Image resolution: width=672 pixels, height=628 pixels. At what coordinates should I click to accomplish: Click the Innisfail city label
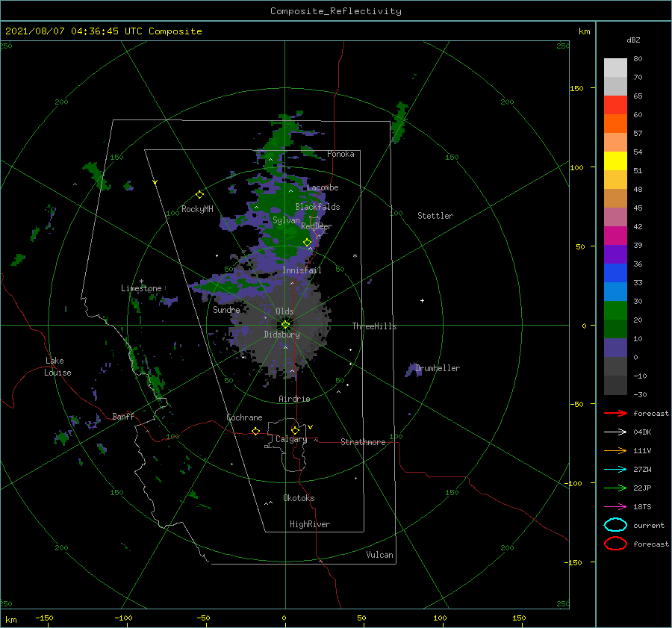[x=302, y=270]
